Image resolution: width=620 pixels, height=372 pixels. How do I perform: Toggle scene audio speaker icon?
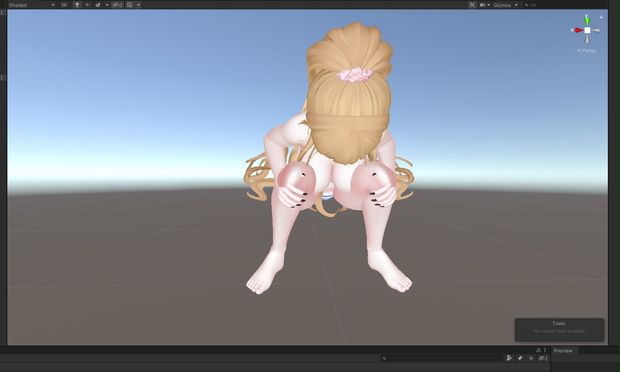point(87,5)
